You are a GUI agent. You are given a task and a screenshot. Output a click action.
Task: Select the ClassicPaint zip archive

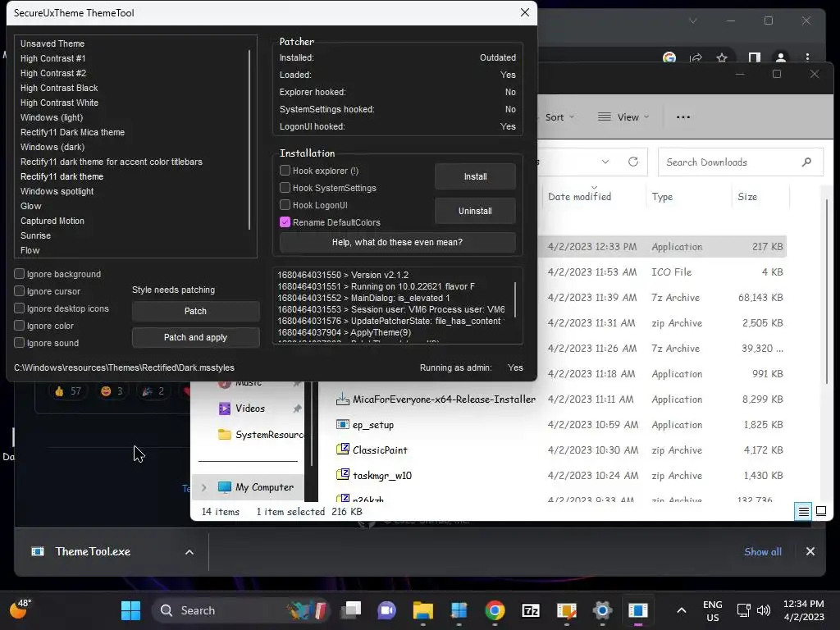(380, 450)
